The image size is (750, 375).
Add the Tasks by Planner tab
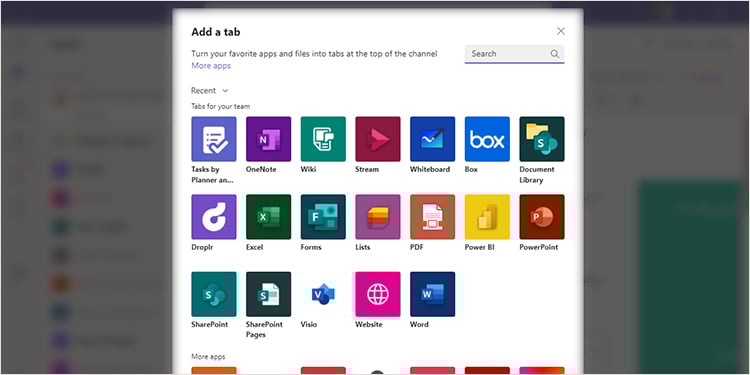point(214,139)
